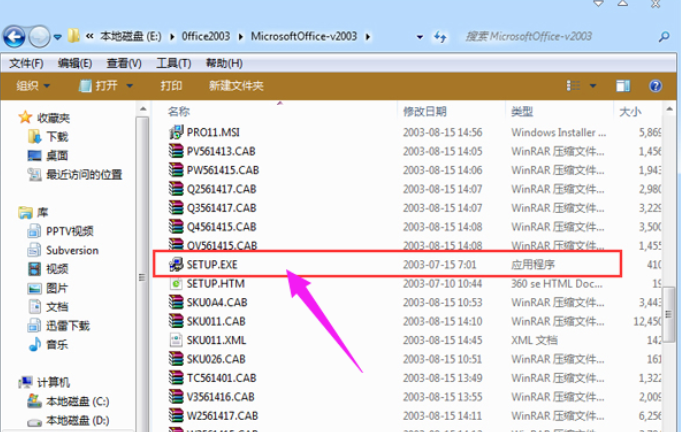Click the Back navigation arrow button

15,38
